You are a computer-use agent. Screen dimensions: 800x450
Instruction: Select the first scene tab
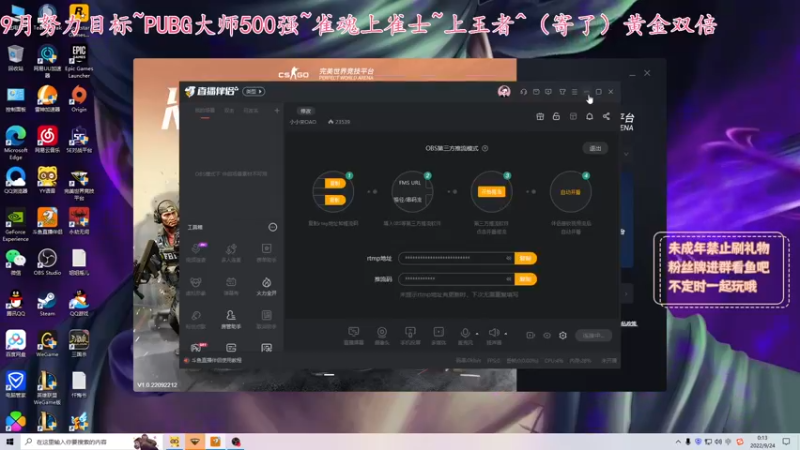pos(205,111)
